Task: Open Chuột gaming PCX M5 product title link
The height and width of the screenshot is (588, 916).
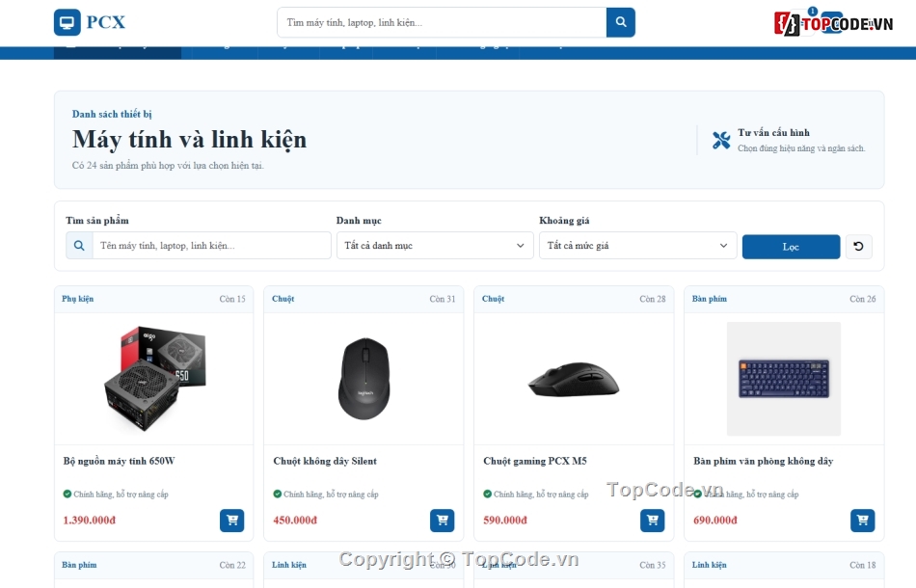Action: point(534,462)
